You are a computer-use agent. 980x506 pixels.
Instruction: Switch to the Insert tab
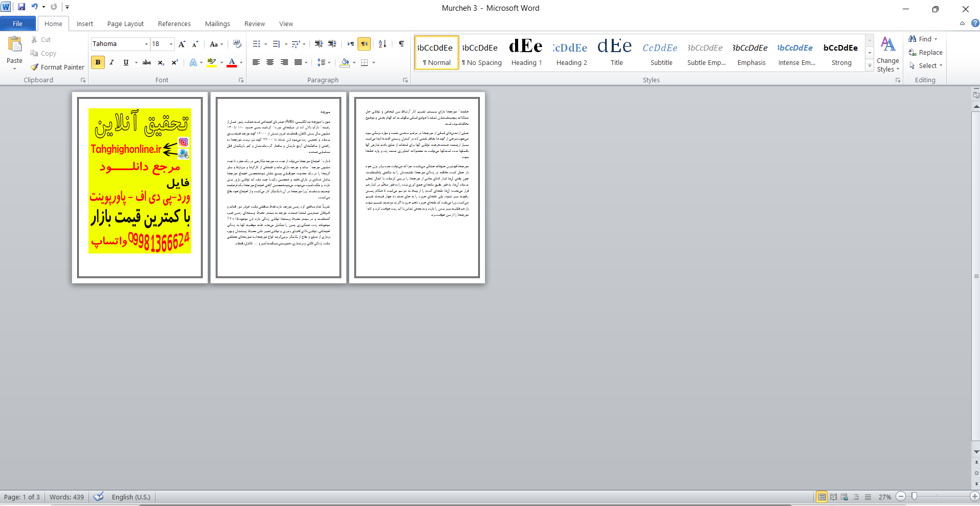pos(85,24)
